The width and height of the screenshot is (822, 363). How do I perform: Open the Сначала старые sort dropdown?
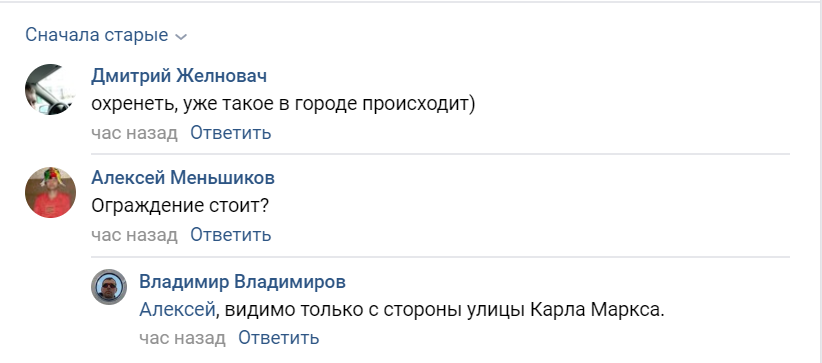click(x=106, y=35)
